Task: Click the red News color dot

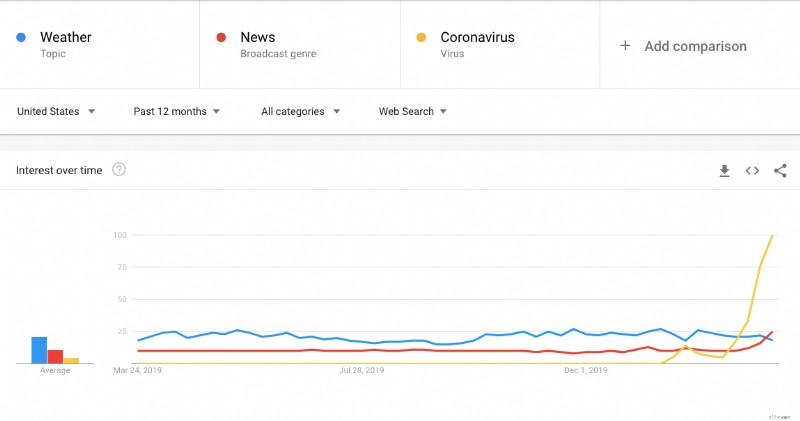Action: pyautogui.click(x=222, y=38)
